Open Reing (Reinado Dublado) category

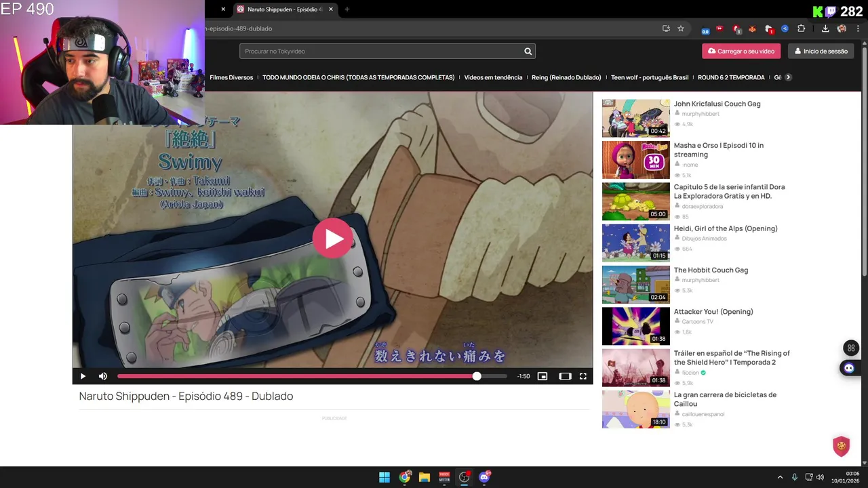click(566, 77)
